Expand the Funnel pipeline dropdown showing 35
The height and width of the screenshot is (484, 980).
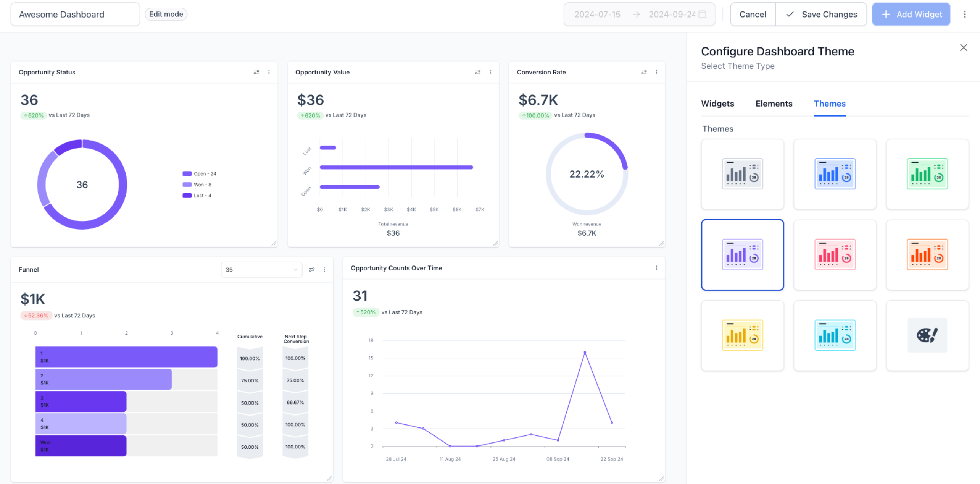click(261, 270)
